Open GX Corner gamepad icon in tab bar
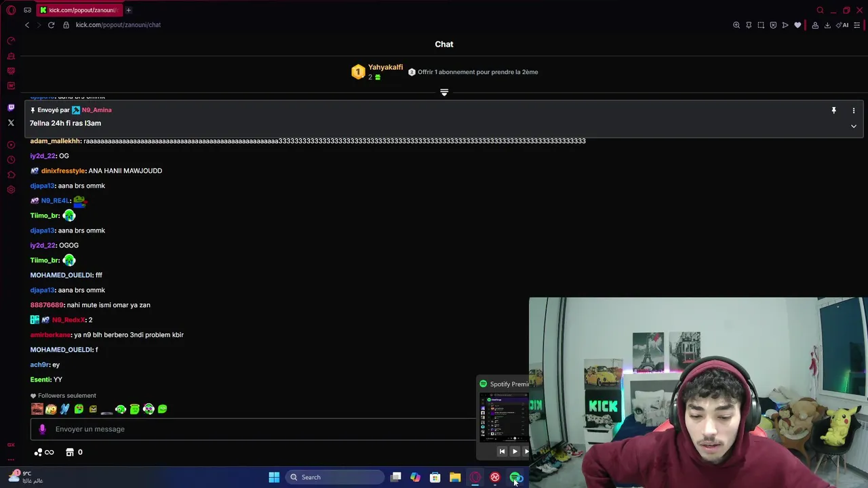868x488 pixels. click(x=27, y=10)
